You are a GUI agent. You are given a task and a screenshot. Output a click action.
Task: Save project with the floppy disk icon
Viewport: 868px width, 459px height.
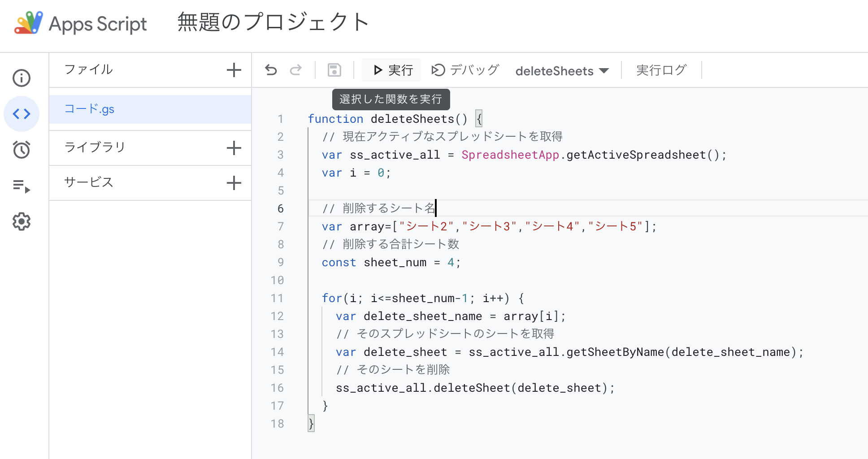point(334,70)
